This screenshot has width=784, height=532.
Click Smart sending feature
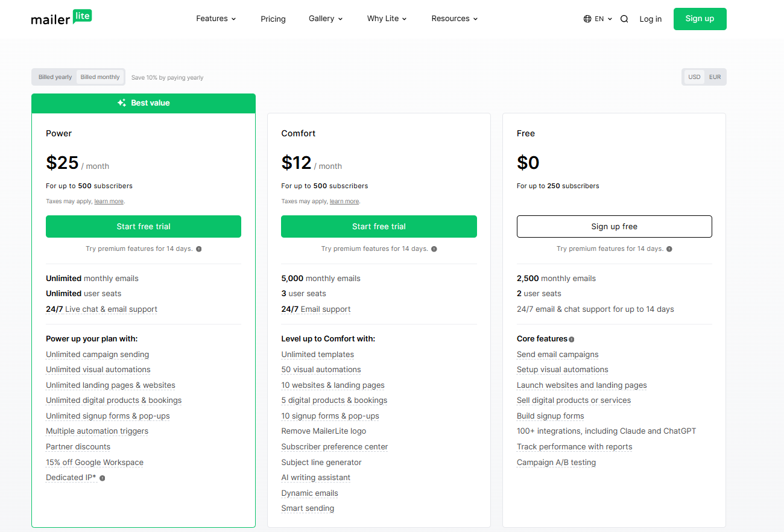pyautogui.click(x=308, y=508)
